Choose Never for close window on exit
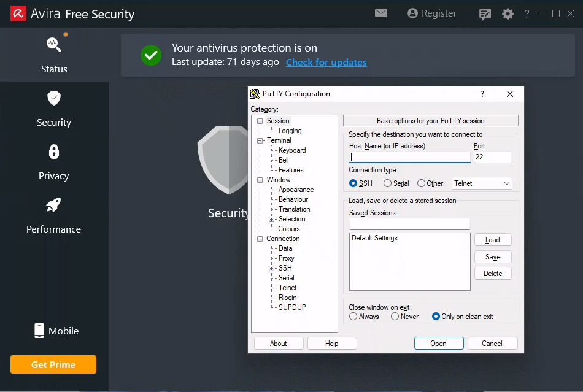 pyautogui.click(x=395, y=316)
